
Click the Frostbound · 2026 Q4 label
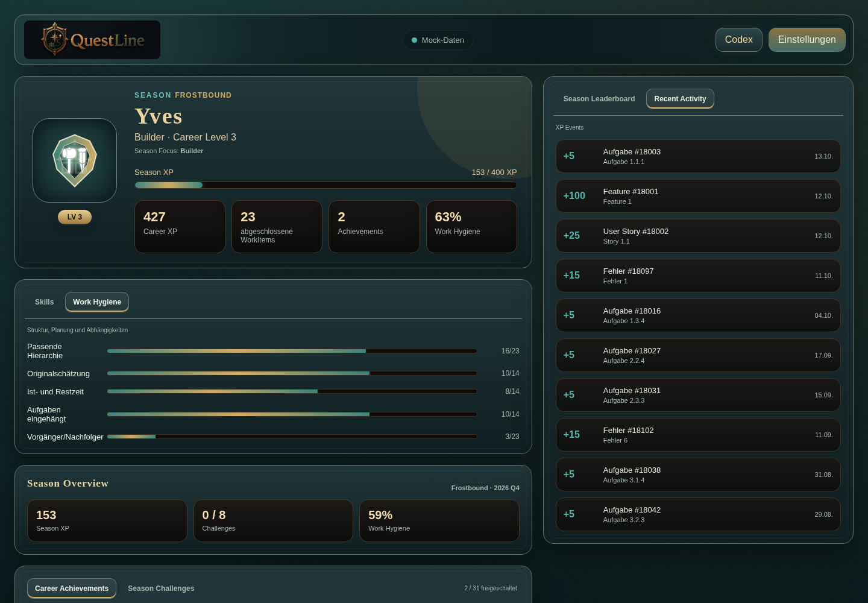pos(485,488)
